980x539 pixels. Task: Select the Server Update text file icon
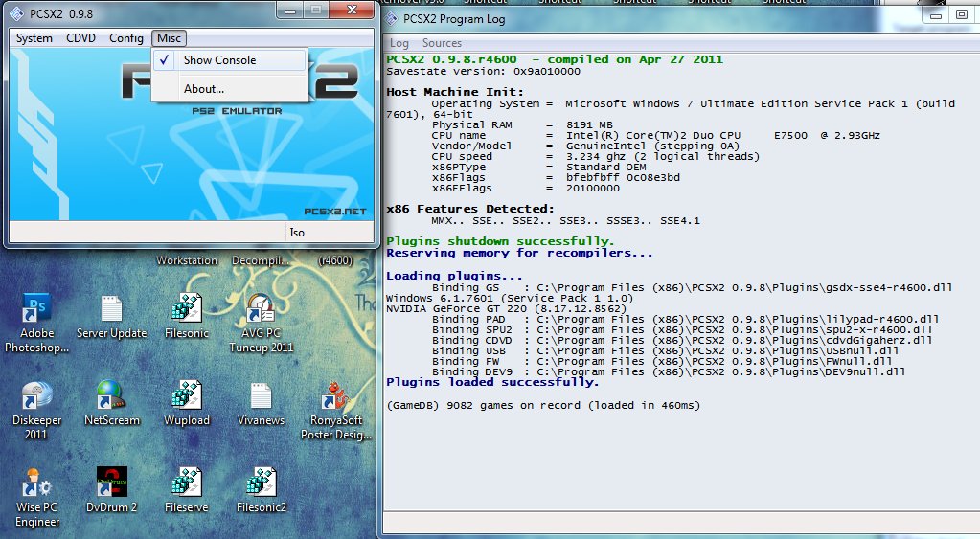coord(111,317)
